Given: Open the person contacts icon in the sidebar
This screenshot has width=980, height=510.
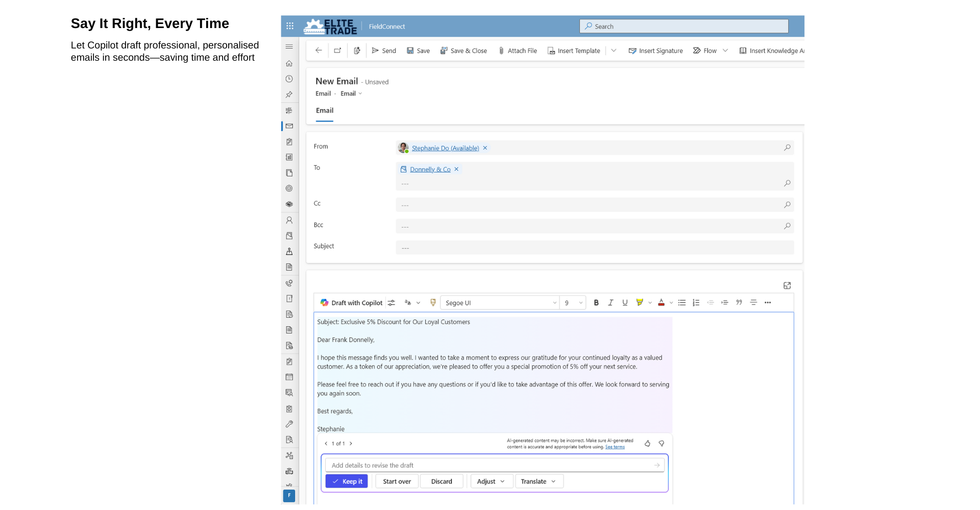Looking at the screenshot, I should click(x=289, y=220).
